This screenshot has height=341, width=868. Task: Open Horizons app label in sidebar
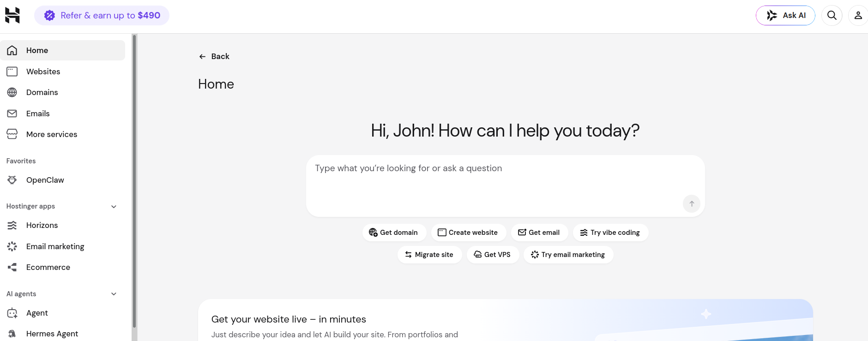[x=42, y=225]
